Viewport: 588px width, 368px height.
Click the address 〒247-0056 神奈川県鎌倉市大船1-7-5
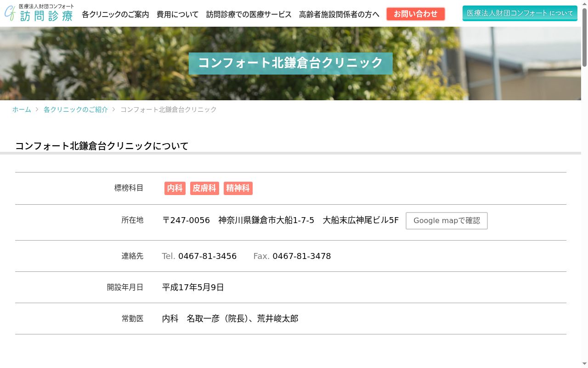238,220
